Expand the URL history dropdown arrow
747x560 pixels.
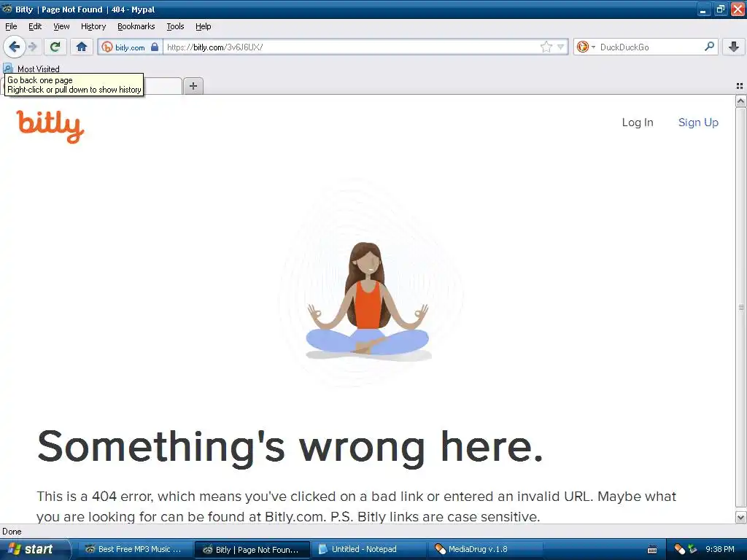[x=561, y=47]
